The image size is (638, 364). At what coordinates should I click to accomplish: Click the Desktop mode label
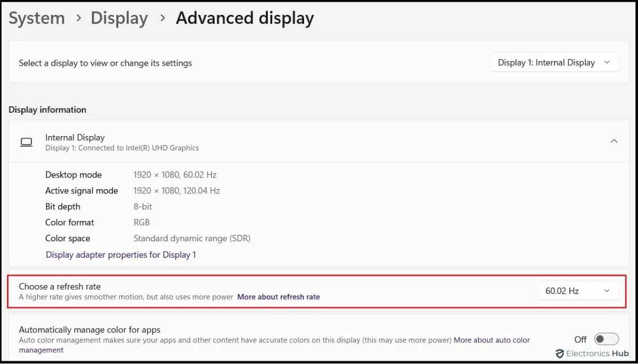[x=73, y=175]
